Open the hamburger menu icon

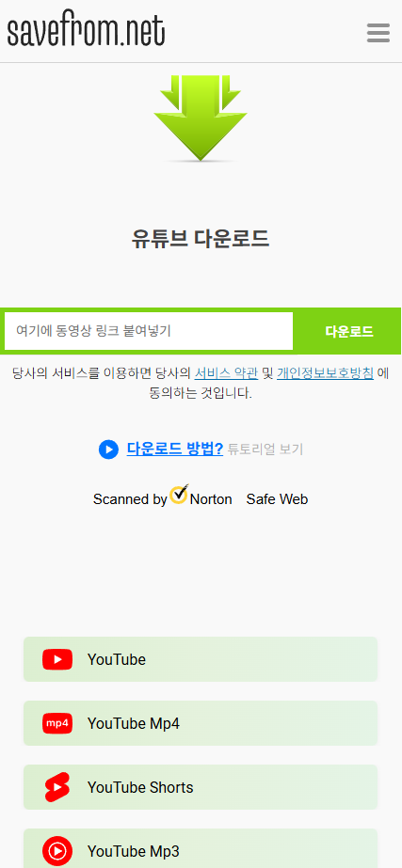coord(378,33)
